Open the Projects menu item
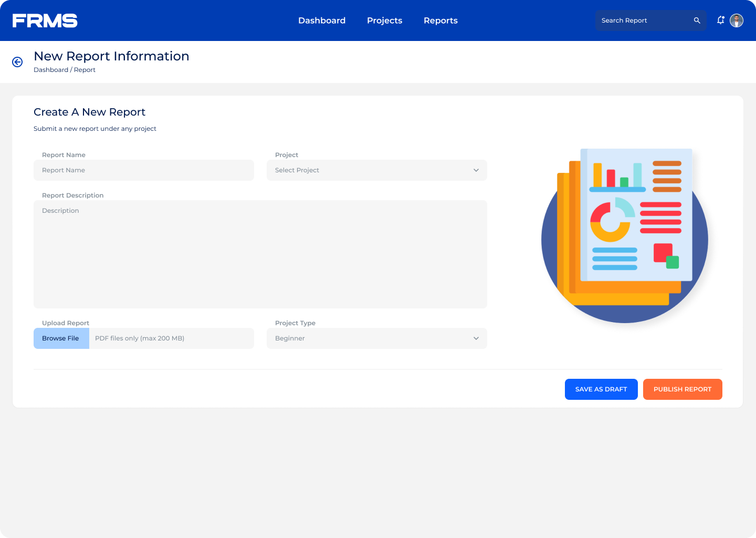 384,20
